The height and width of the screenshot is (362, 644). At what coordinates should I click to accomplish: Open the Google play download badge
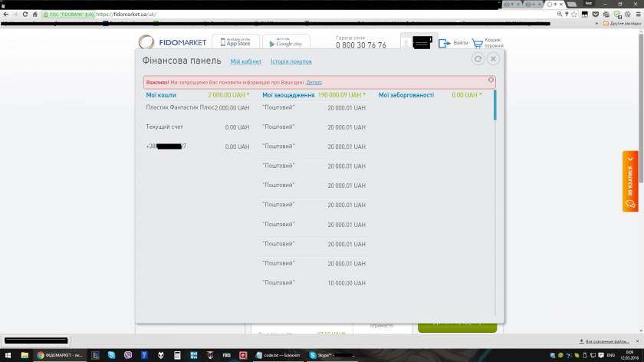286,42
